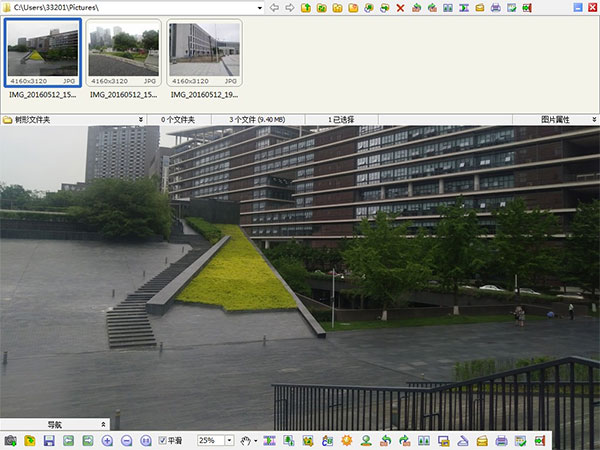Screen dimensions: 600x450
Task: Select the IMG_20160512_19 thumbnail
Action: coord(204,53)
